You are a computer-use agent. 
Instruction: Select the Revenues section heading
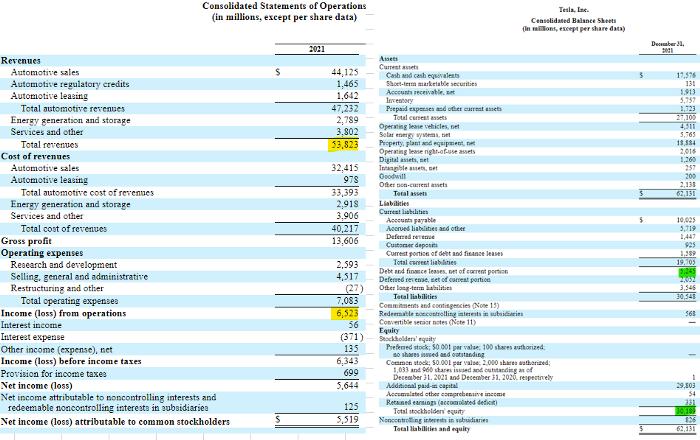21,60
